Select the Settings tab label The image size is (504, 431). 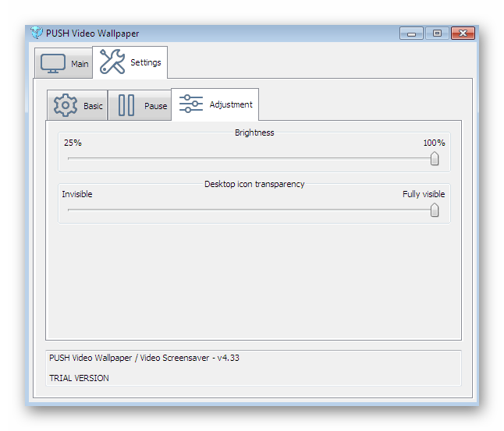coord(146,62)
